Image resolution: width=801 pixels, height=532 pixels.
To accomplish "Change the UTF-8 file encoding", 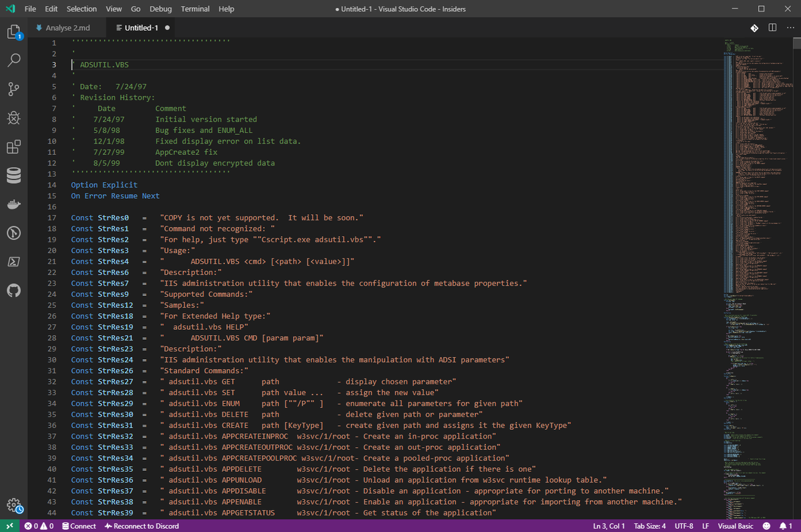I will click(x=684, y=526).
